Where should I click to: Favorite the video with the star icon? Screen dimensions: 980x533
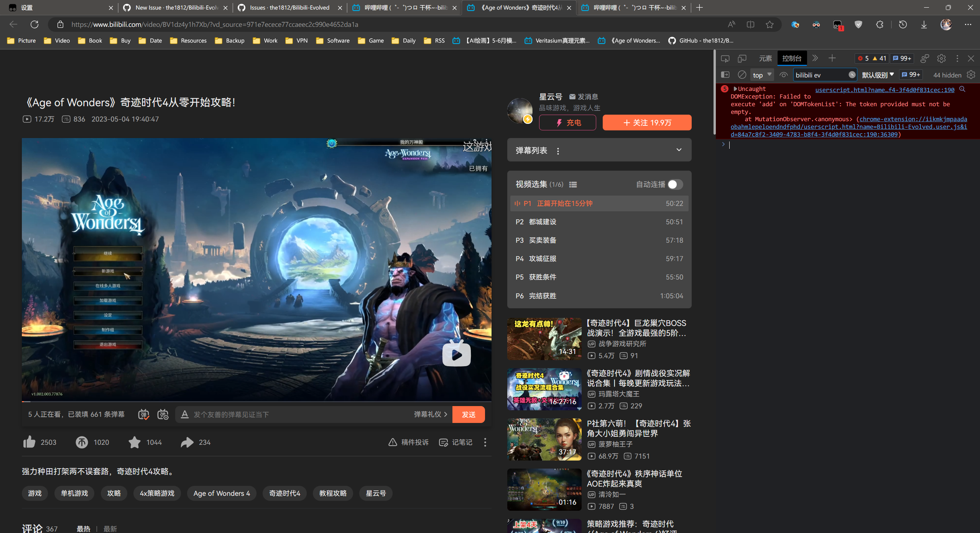point(134,442)
